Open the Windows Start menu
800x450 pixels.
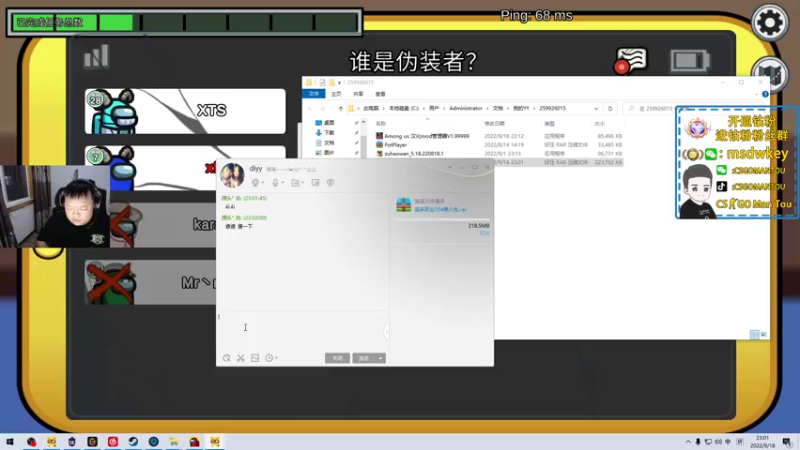pyautogui.click(x=9, y=441)
